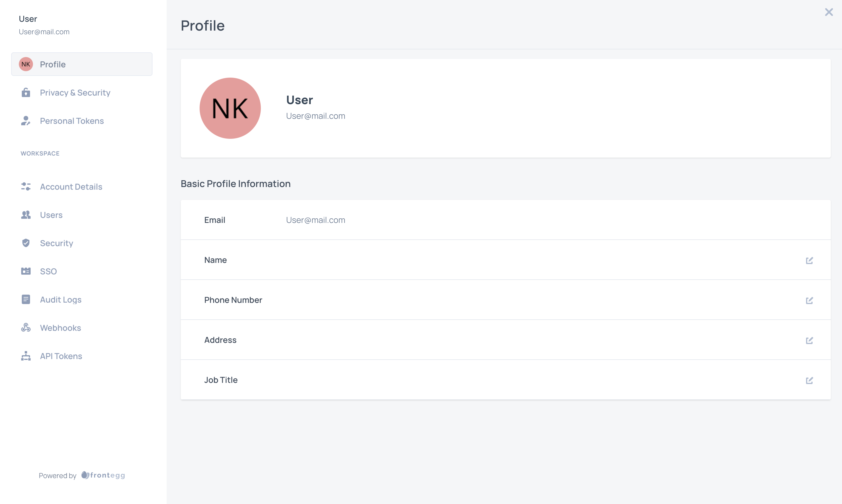This screenshot has width=842, height=504.
Task: Edit Job Title using its icon
Action: point(809,380)
